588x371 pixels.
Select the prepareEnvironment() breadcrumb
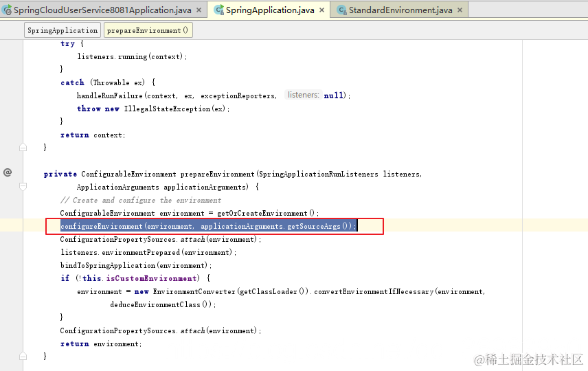[x=148, y=30]
